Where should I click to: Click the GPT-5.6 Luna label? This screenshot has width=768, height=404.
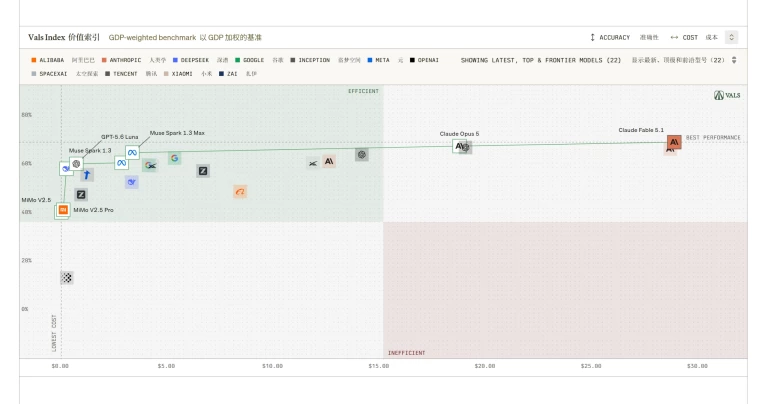point(120,137)
